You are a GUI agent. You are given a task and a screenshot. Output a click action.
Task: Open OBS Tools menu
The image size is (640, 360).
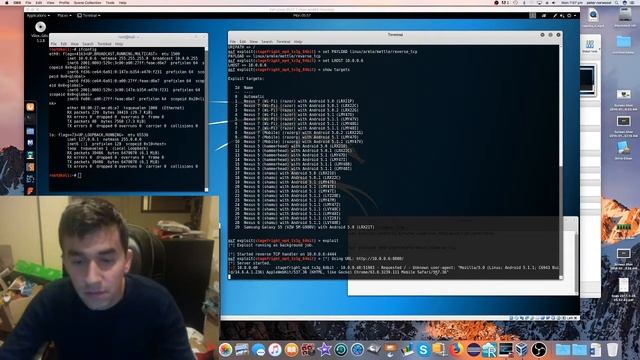coord(110,2)
